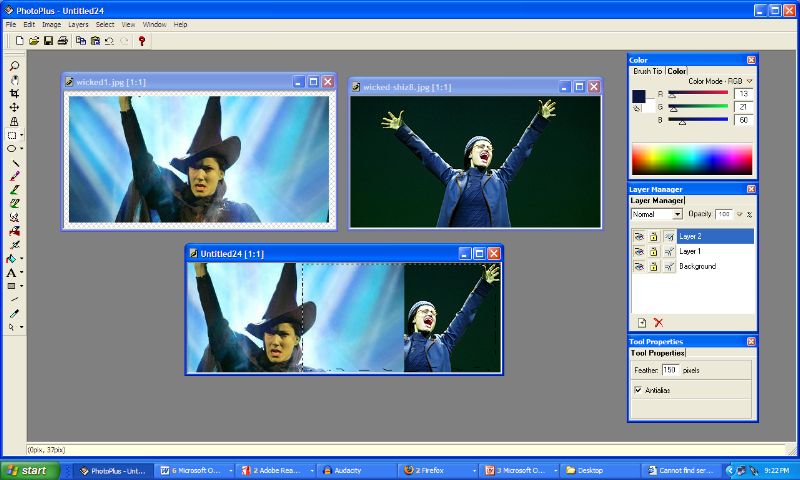The width and height of the screenshot is (800, 480).
Task: Open the Firefox taskbar group
Action: point(439,470)
